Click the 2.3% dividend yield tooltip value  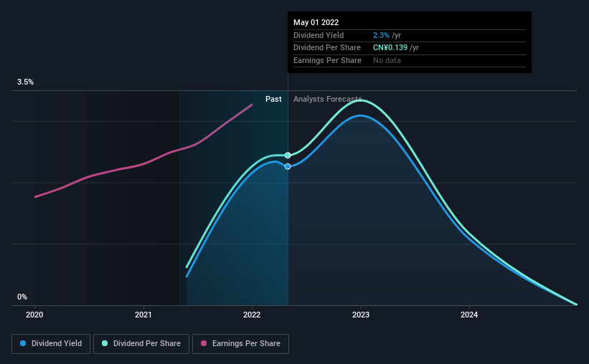pos(381,35)
